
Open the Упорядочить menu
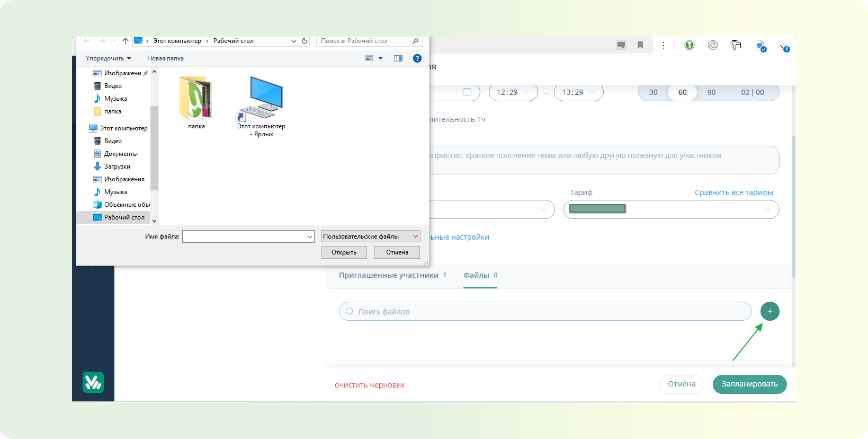click(108, 58)
